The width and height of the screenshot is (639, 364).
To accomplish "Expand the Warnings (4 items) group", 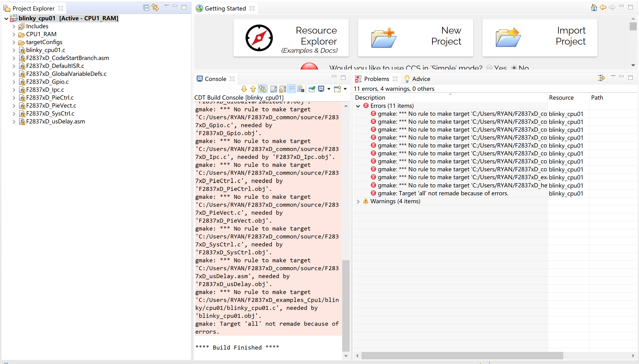I will tap(358, 201).
